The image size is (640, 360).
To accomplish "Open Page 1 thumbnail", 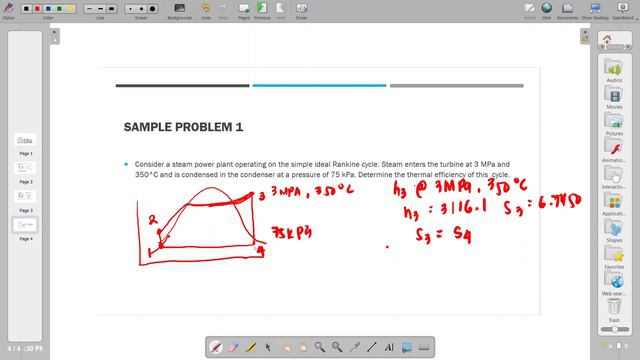I will click(x=25, y=140).
